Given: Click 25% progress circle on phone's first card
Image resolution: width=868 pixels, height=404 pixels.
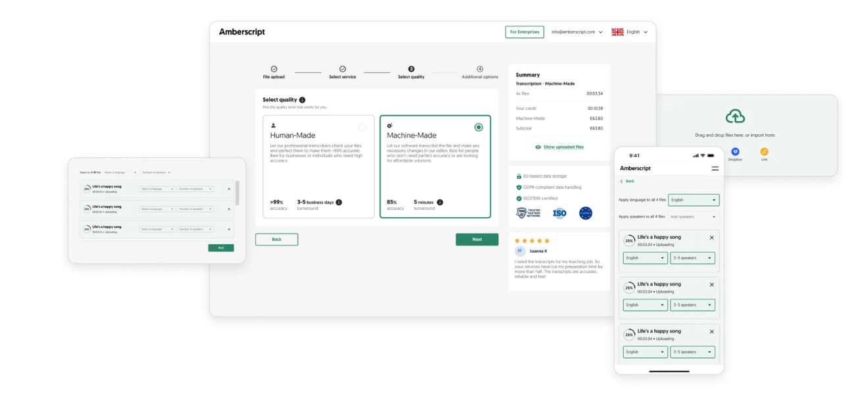Looking at the screenshot, I should (629, 241).
